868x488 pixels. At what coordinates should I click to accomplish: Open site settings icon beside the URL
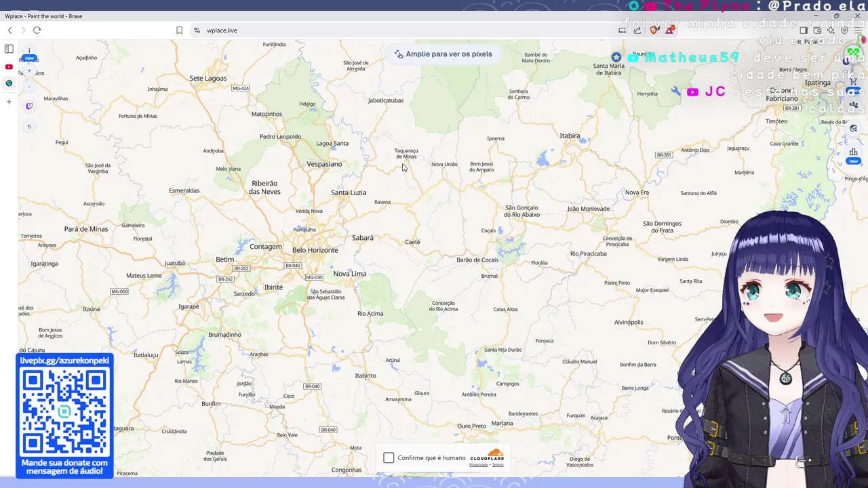(197, 30)
